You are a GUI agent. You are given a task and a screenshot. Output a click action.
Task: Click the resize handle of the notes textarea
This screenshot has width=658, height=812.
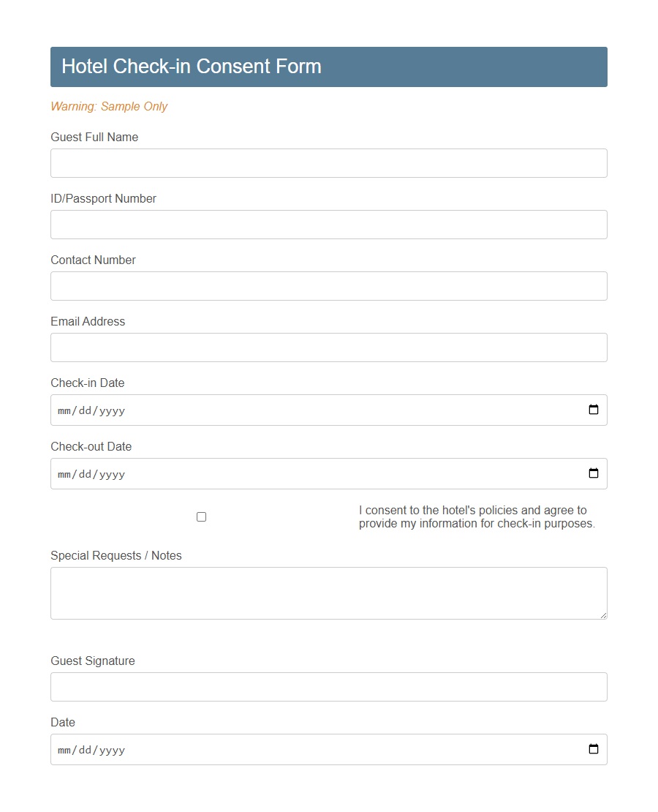[x=603, y=616]
